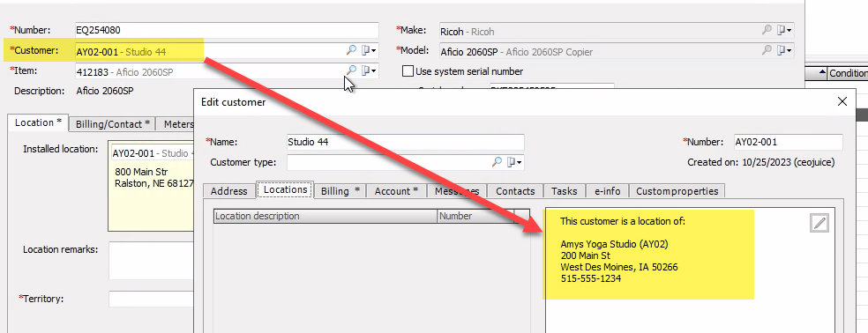This screenshot has height=333, width=868.
Task: Open the Account tab in Edit customer
Action: 396,191
